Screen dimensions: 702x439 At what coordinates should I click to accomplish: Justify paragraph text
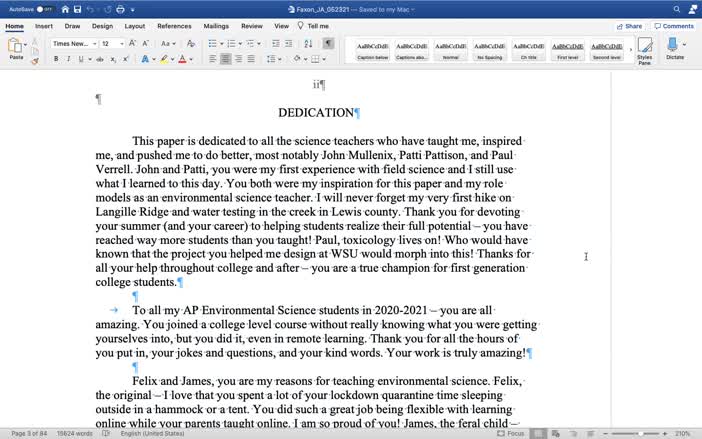(x=251, y=59)
